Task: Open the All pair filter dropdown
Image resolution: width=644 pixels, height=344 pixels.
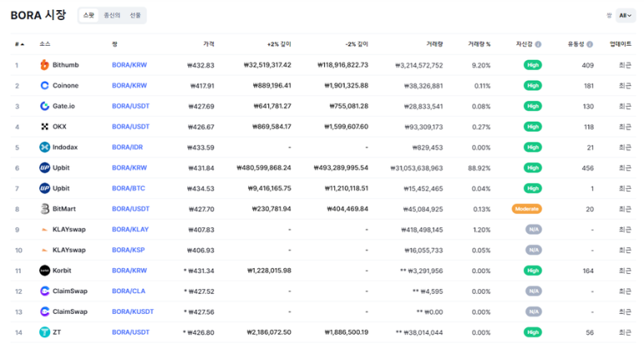Action: (x=625, y=16)
